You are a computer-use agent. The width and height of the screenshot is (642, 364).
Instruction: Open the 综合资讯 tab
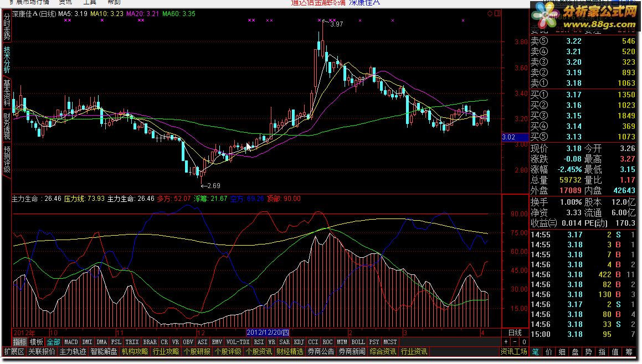(x=383, y=352)
